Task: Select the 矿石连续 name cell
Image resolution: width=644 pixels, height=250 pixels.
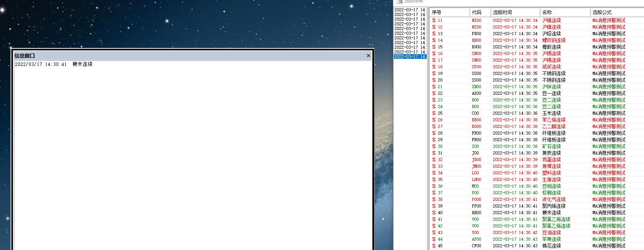Action: pyautogui.click(x=551, y=146)
